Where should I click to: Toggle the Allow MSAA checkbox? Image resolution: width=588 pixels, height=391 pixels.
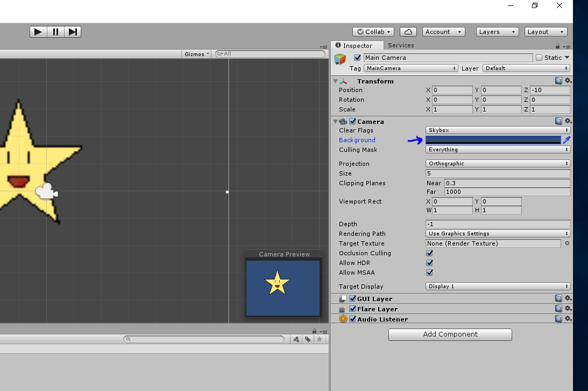[x=429, y=273]
